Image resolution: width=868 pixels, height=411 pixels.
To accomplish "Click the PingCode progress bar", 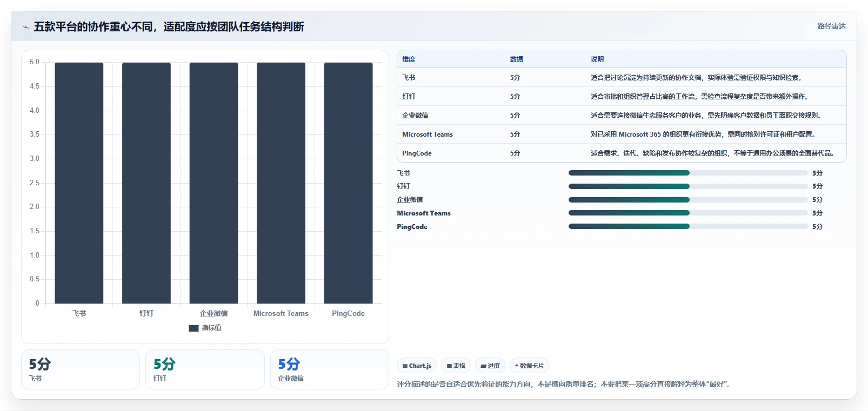I will [x=688, y=227].
